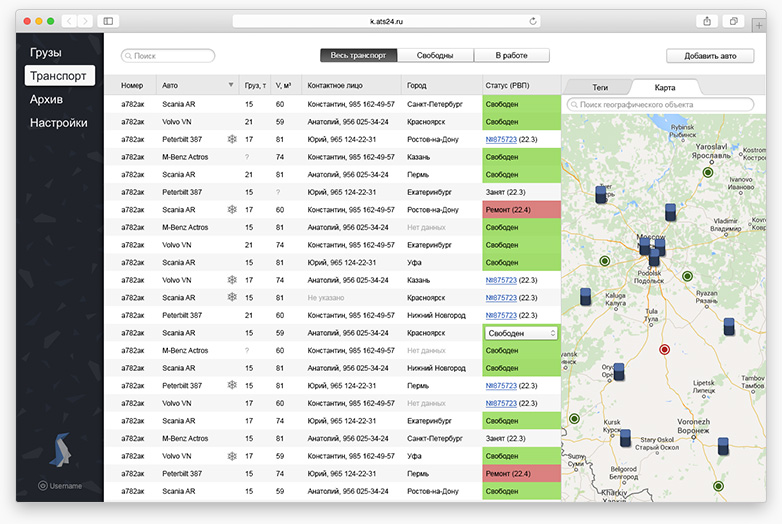The height and width of the screenshot is (524, 782).
Task: Click Ремонт (22.4) status in Scania AR row
Action: [521, 209]
